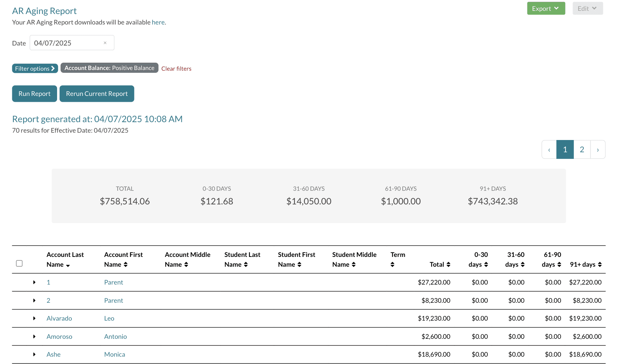This screenshot has width=624, height=364.
Task: Toggle the select-all rows checkbox
Action: [x=19, y=263]
